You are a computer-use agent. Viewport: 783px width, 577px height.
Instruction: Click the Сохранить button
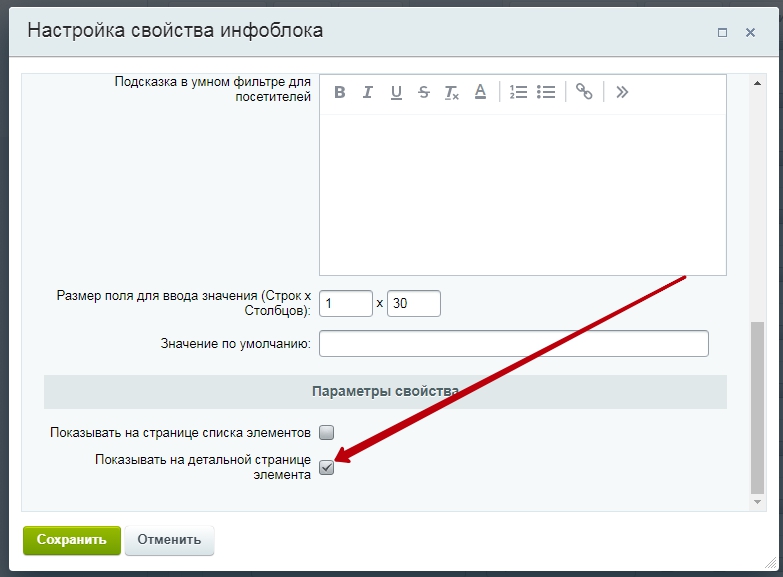71,540
